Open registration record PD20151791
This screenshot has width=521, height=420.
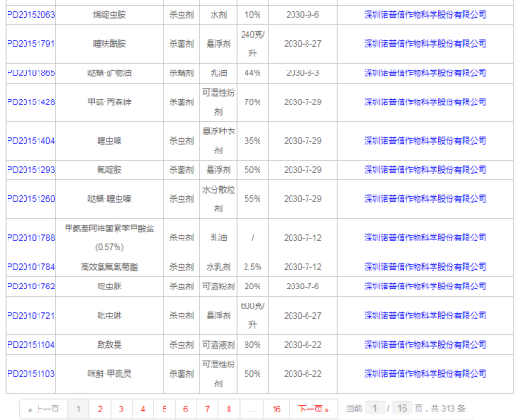(31, 44)
